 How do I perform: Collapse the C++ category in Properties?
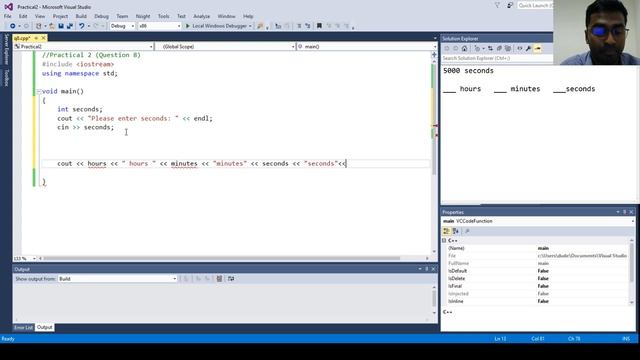click(444, 241)
